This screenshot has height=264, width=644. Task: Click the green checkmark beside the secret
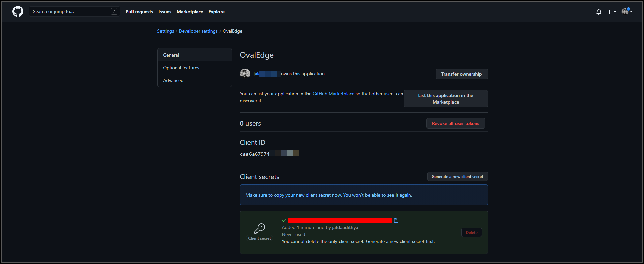(x=284, y=220)
